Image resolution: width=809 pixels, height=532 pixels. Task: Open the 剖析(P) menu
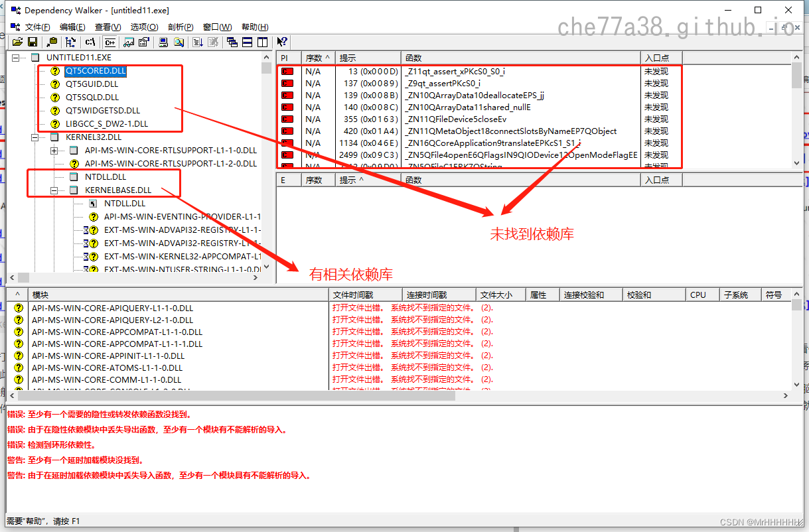tap(181, 27)
